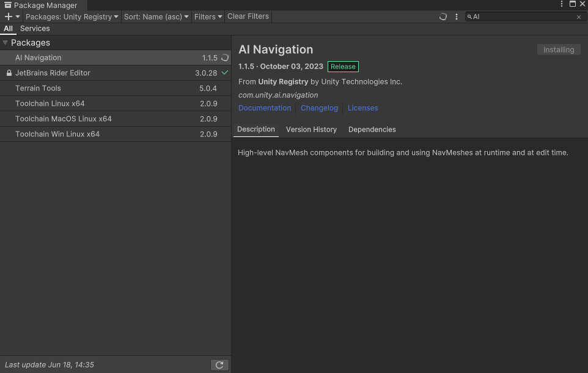588x373 pixels.
Task: Select the Toolchain Linux x64 package
Action: [x=116, y=103]
